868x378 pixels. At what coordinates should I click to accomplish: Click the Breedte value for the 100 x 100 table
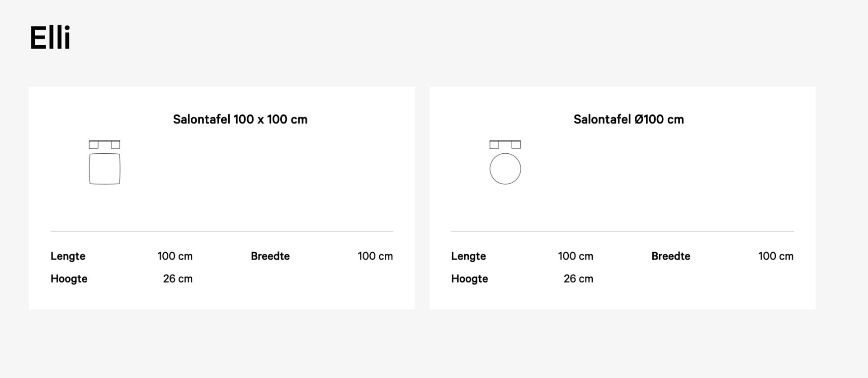click(x=375, y=256)
